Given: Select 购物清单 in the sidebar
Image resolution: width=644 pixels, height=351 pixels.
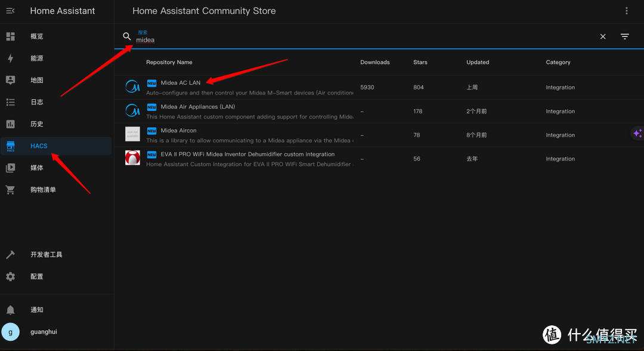Looking at the screenshot, I should pyautogui.click(x=43, y=189).
